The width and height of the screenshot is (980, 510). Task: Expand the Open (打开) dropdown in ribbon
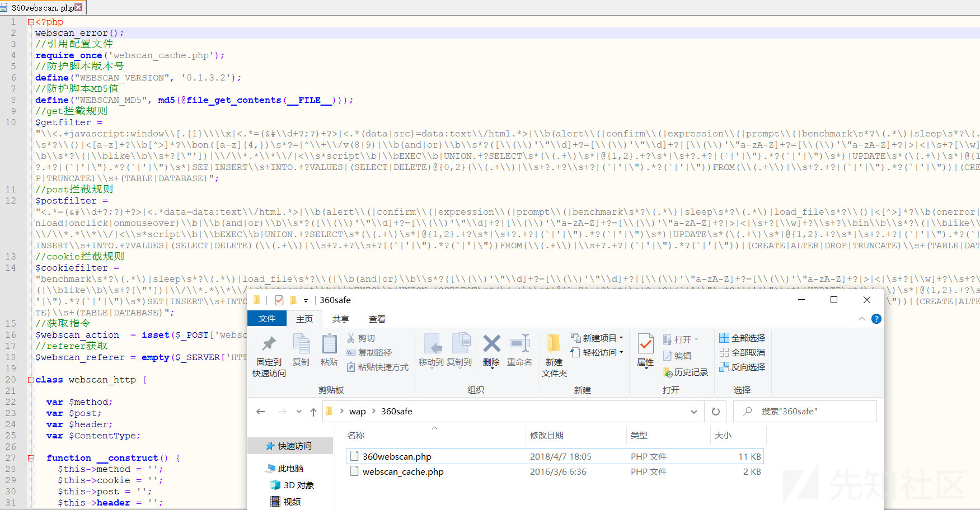[x=696, y=339]
